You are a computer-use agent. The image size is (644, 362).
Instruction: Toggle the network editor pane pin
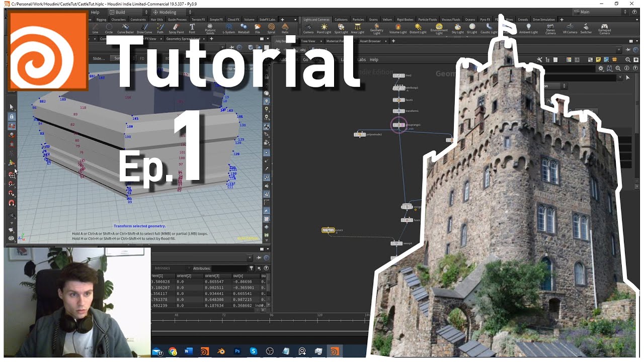627,50
